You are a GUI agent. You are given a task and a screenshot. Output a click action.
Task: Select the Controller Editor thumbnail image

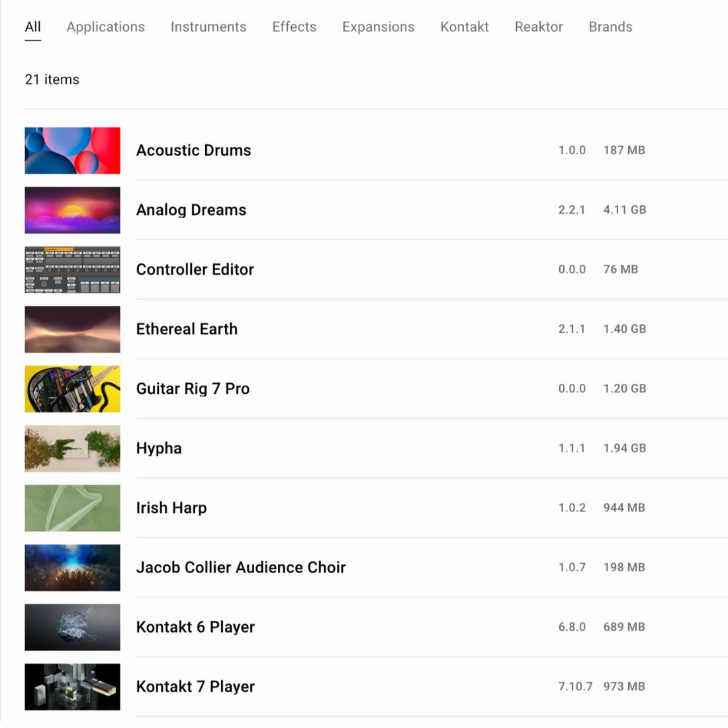tap(72, 270)
